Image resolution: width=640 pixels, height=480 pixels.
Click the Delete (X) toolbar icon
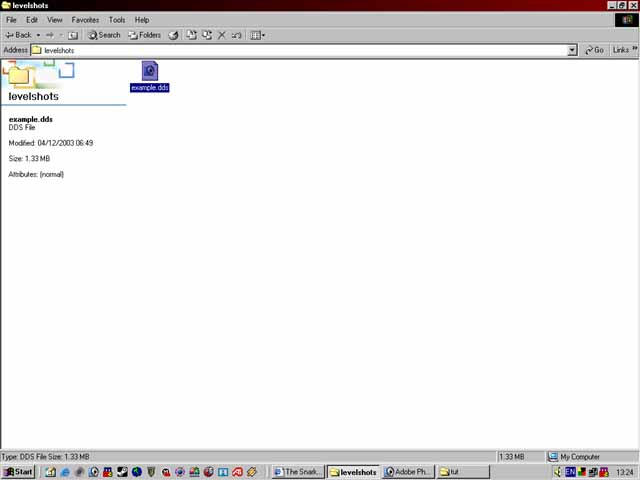pyautogui.click(x=222, y=35)
